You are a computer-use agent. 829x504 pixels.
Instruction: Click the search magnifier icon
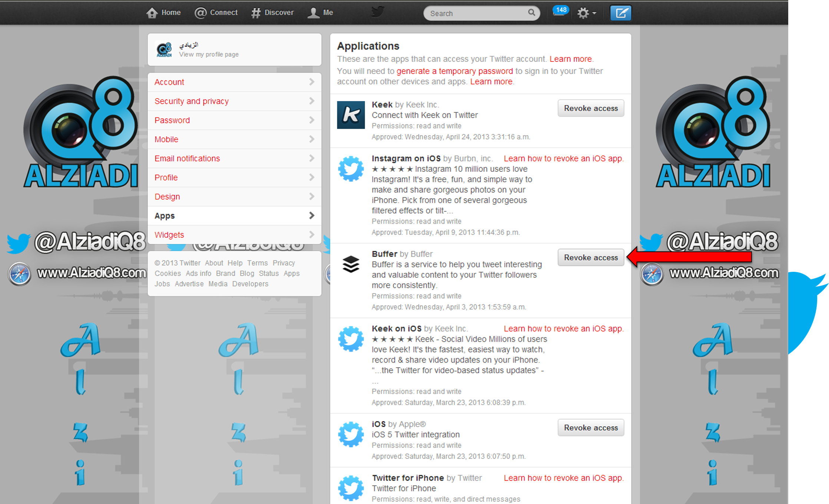point(531,13)
